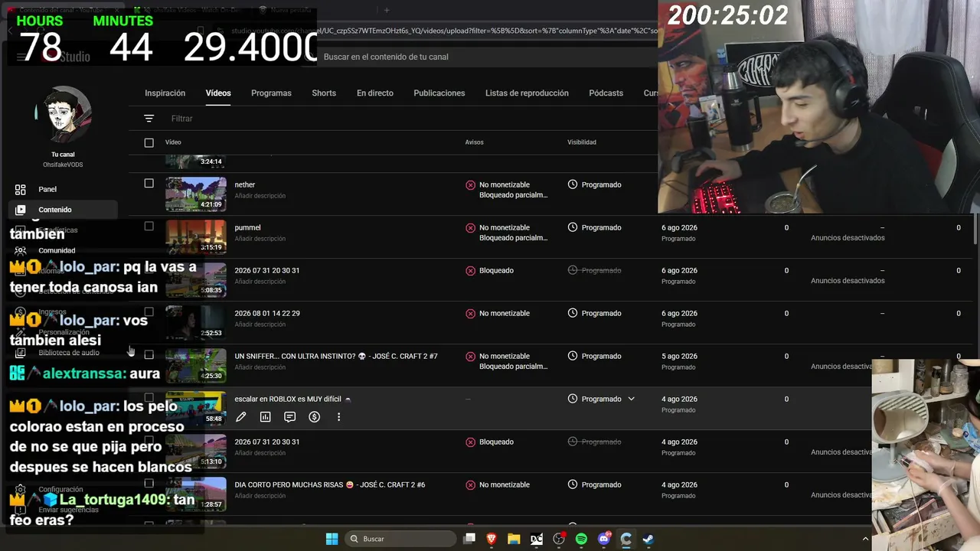980x551 pixels.
Task: Open Discord from the taskbar
Action: click(x=603, y=539)
